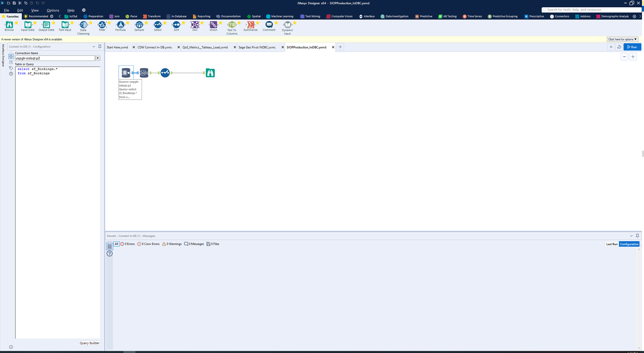Choose the Summarize tool
644x353 pixels.
coord(251,26)
